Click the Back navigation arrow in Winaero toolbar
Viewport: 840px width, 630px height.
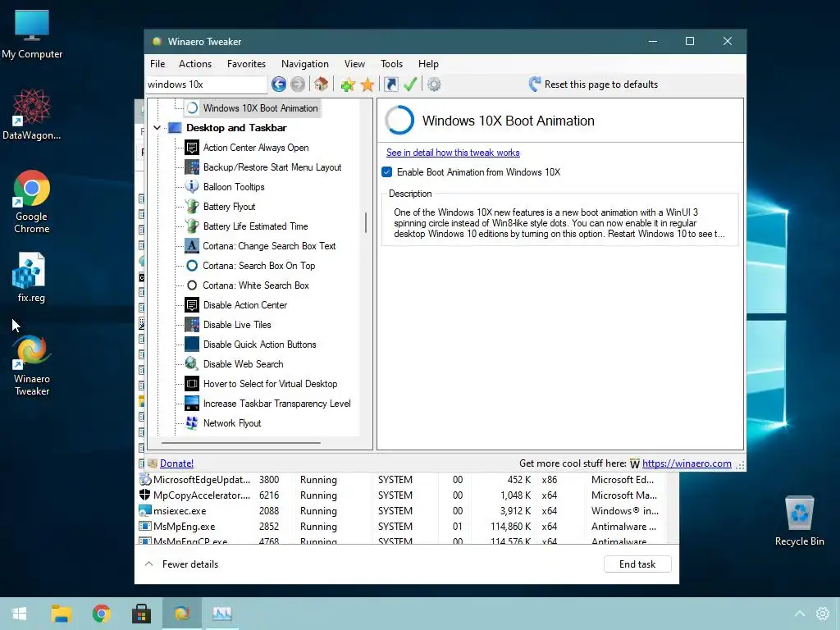(279, 84)
